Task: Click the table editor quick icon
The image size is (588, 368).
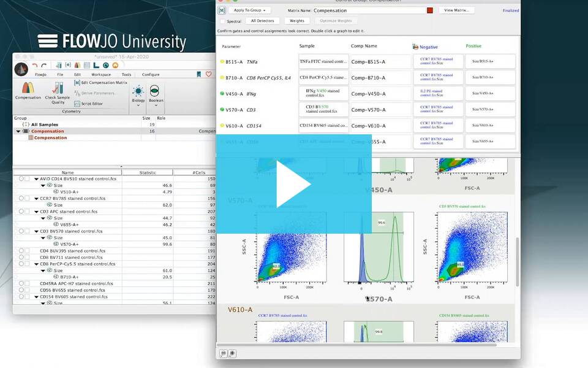Action: tap(86, 66)
